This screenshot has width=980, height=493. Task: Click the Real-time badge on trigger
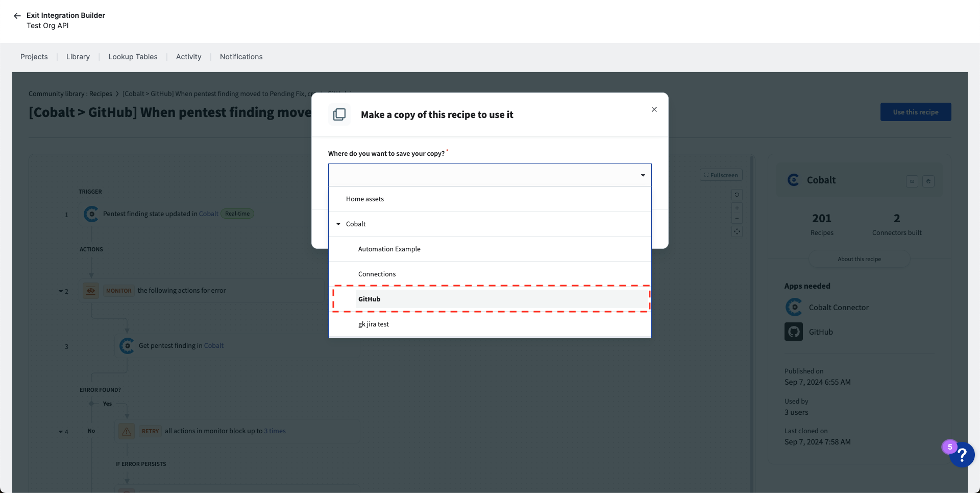[237, 214]
